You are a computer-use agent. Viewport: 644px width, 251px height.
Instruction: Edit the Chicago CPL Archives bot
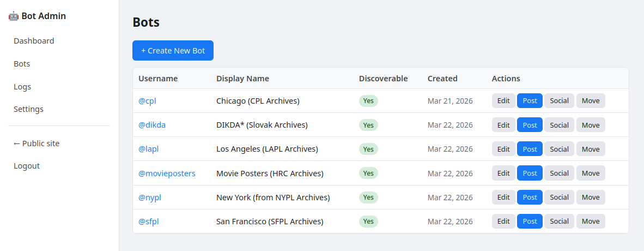(503, 101)
